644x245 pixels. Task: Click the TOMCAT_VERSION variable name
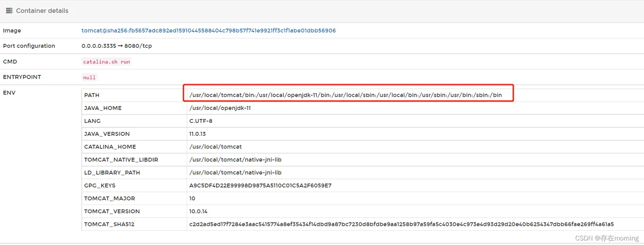pos(112,211)
